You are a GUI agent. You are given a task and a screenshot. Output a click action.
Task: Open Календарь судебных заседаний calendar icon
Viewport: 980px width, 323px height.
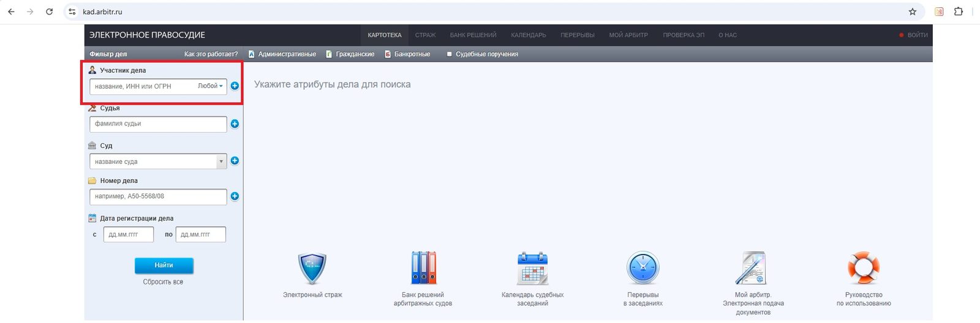point(532,268)
